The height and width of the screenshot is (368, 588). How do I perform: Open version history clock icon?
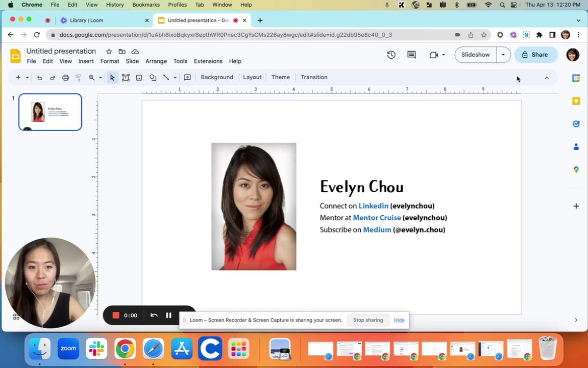click(391, 55)
